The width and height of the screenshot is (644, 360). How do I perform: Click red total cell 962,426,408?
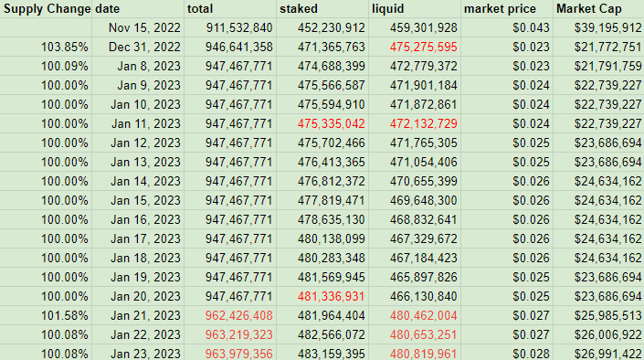coord(230,315)
